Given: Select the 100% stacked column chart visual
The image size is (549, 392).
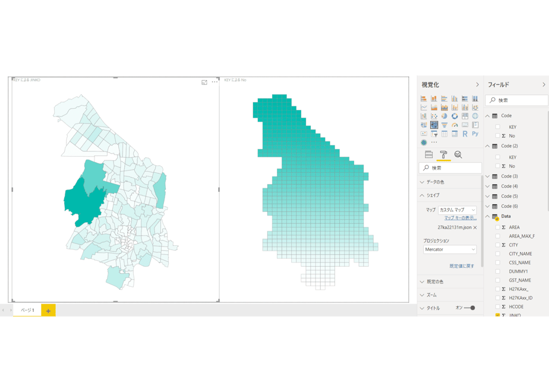Looking at the screenshot, I should (x=475, y=99).
